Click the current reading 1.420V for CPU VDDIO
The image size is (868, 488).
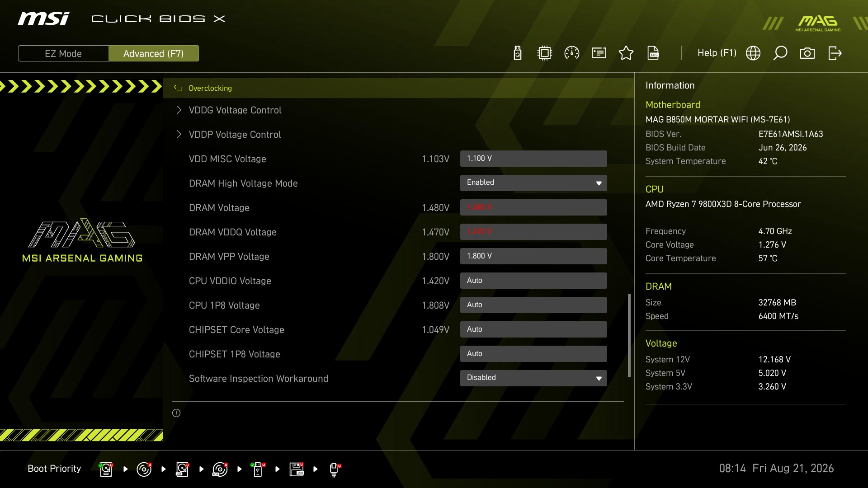click(435, 281)
